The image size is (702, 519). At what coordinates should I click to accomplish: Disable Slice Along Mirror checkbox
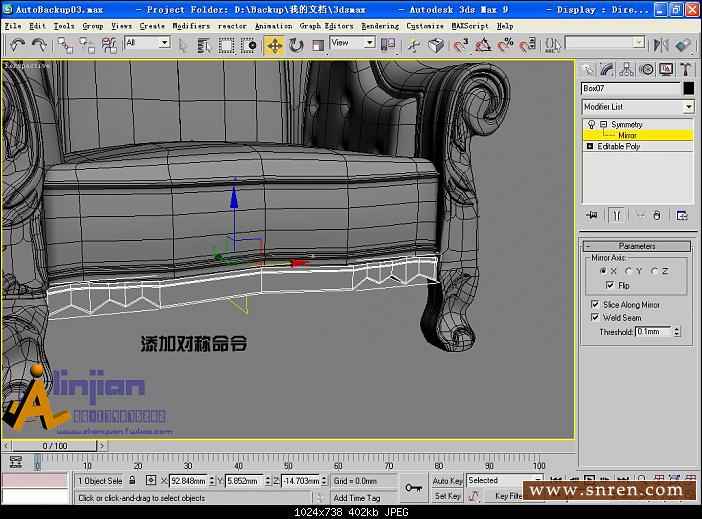pos(595,304)
